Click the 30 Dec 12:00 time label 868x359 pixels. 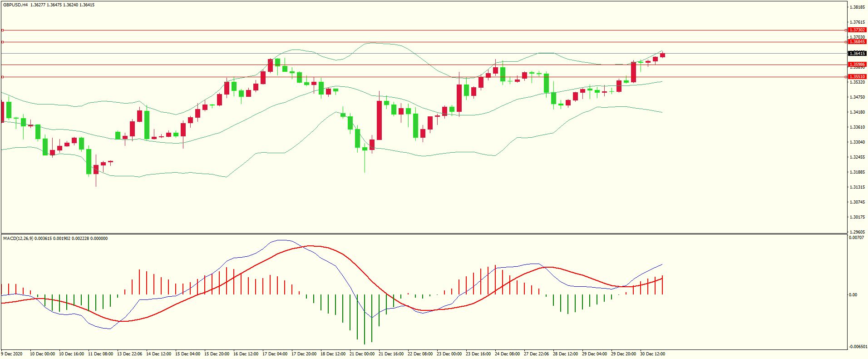coord(652,354)
